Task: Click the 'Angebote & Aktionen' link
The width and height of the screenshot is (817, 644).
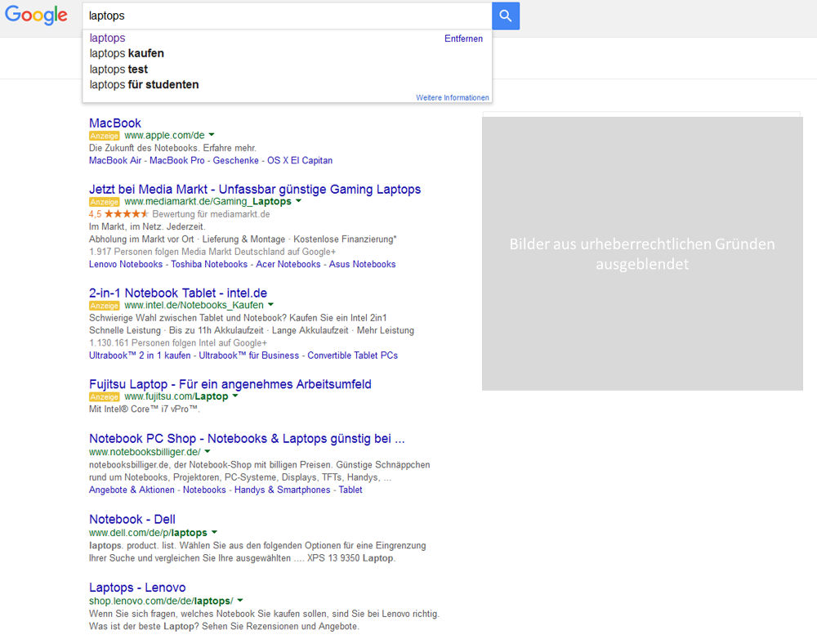Action: click(x=131, y=490)
